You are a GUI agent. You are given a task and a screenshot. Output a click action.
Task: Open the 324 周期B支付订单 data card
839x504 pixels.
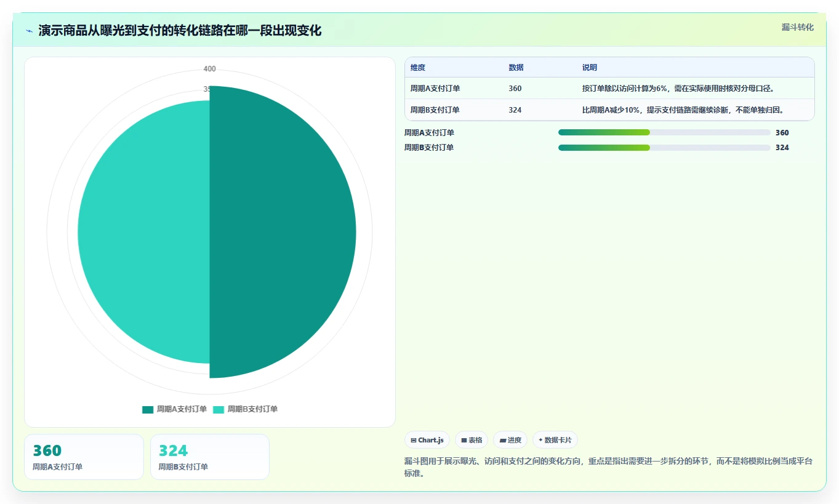point(210,457)
